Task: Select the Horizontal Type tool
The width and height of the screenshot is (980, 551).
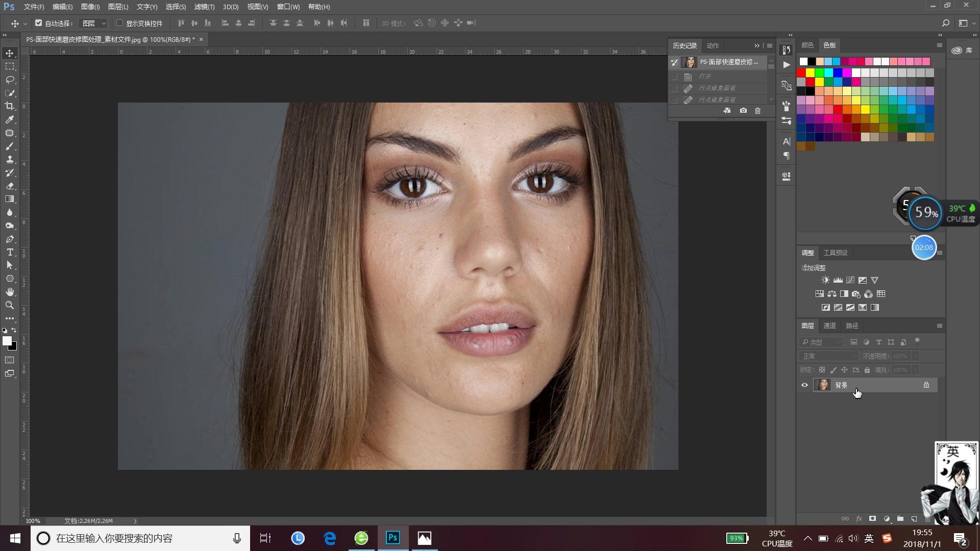Action: click(x=10, y=252)
